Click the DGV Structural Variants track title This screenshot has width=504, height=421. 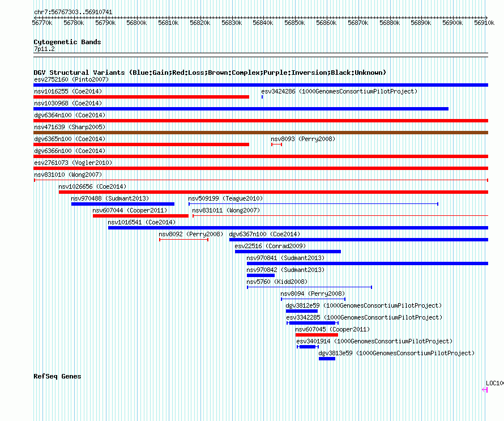[x=210, y=73]
